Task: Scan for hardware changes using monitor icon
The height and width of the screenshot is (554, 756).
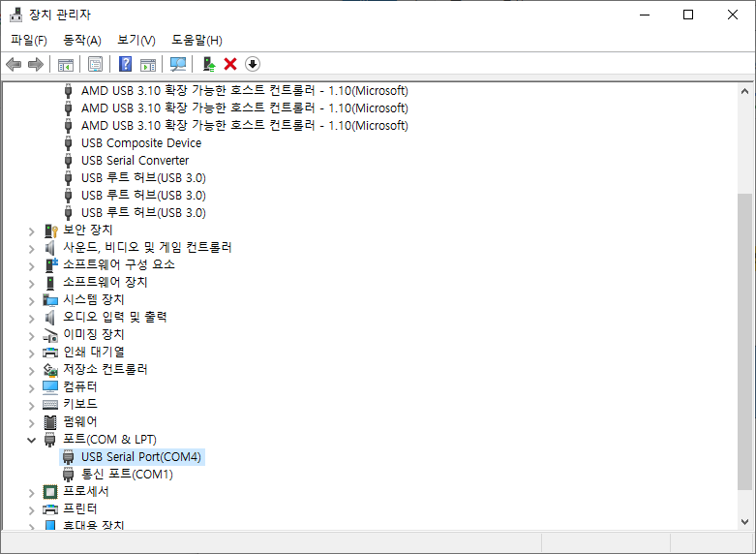Action: 178,64
